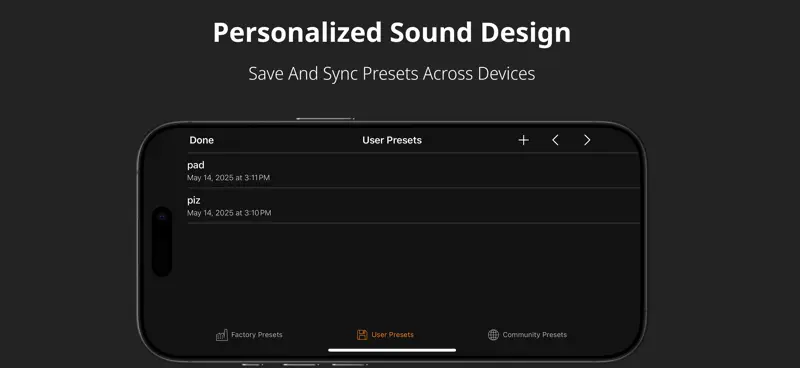800x368 pixels.
Task: Click "Save And Sync Presets Across Devices" subtitle
Action: pyautogui.click(x=392, y=74)
